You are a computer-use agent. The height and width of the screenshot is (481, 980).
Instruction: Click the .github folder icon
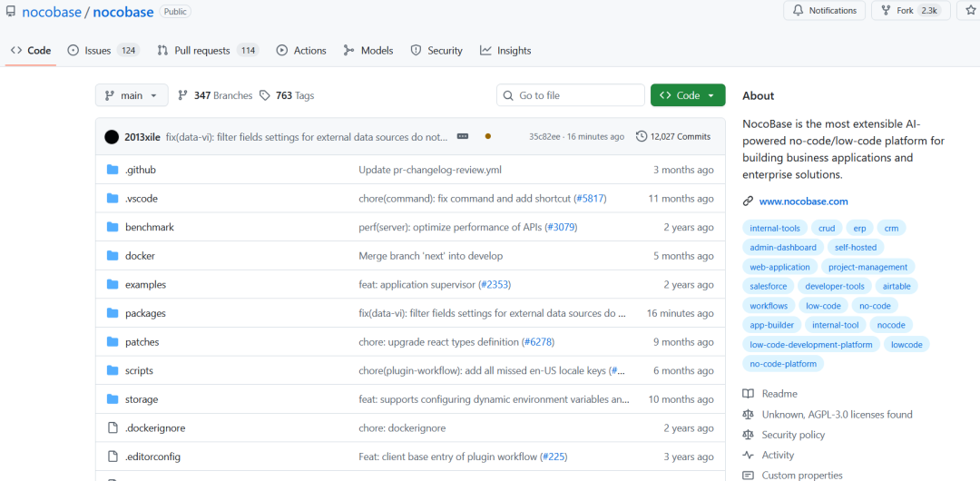pyautogui.click(x=113, y=170)
